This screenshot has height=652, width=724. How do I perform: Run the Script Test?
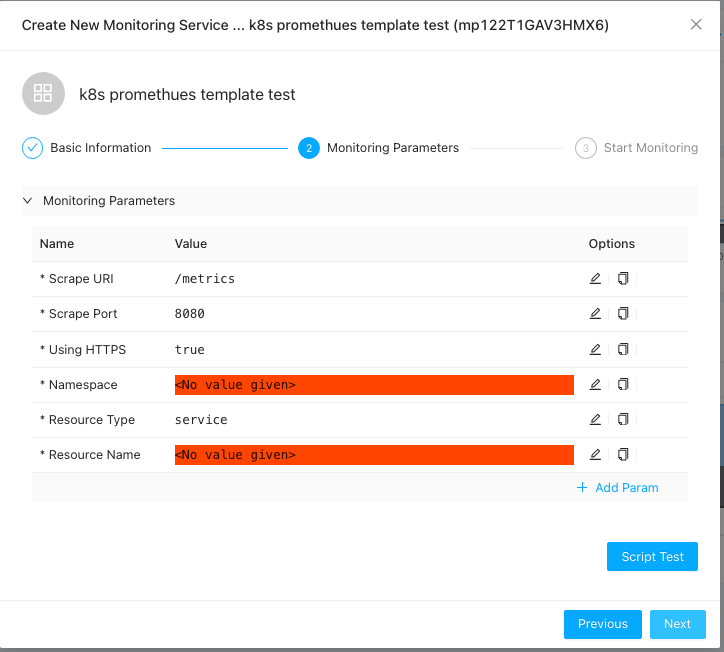pos(652,557)
